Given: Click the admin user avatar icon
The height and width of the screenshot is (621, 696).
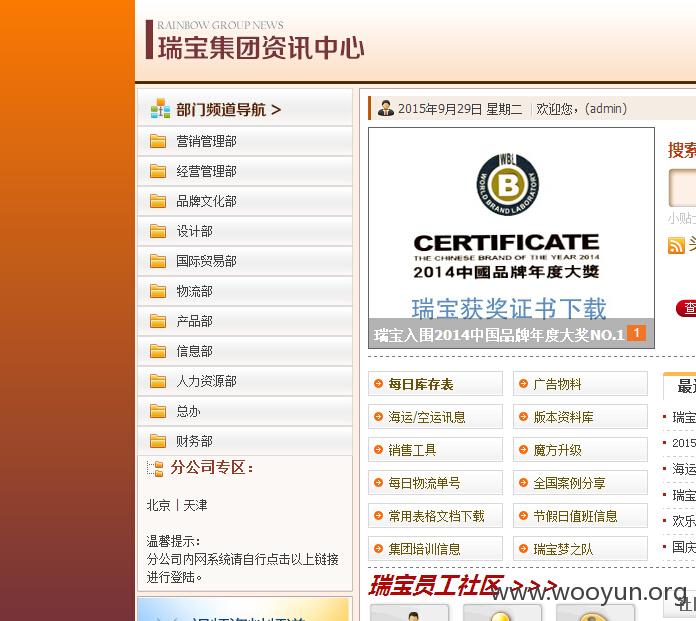Looking at the screenshot, I should coord(386,108).
